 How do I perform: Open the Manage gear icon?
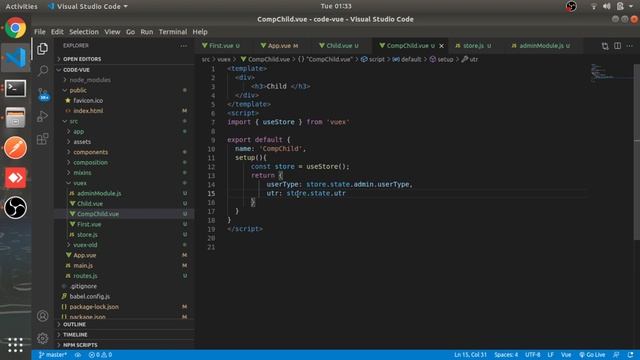[42, 338]
